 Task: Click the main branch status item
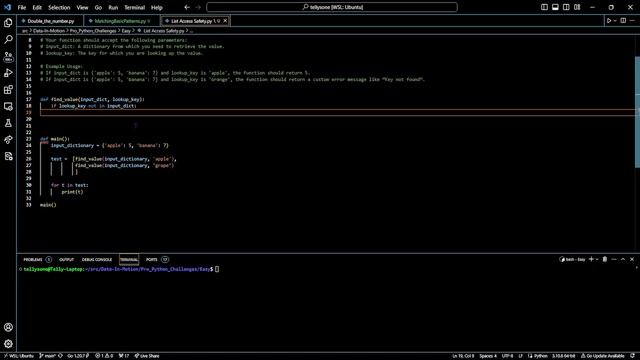[47, 356]
